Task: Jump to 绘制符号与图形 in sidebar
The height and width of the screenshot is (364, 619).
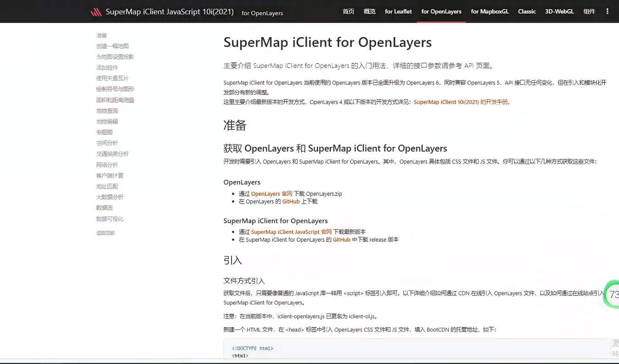Action: click(x=115, y=89)
